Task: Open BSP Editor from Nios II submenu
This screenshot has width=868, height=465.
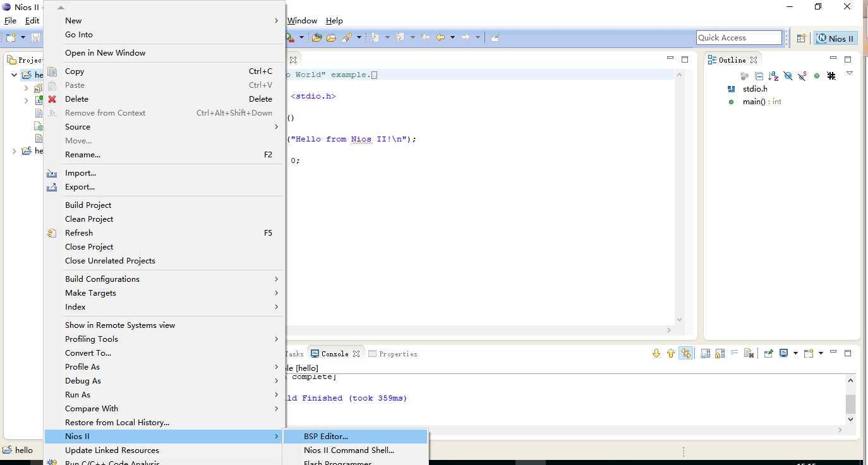Action: (356, 437)
